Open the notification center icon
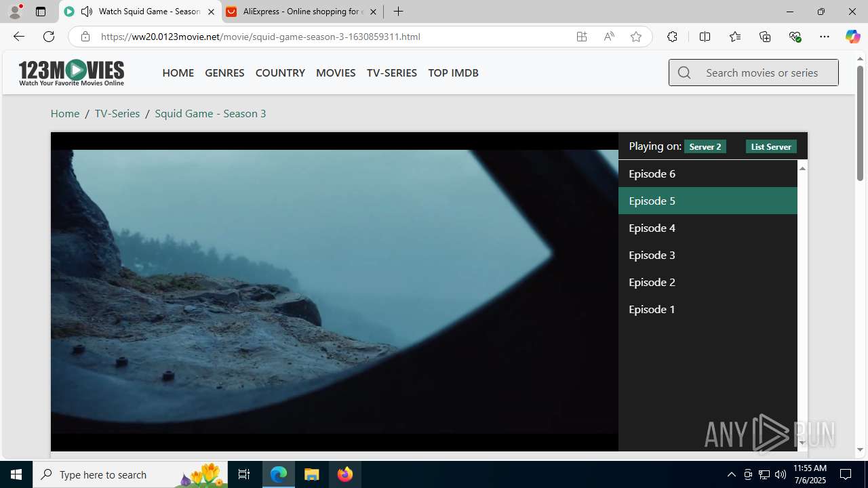 (846, 474)
